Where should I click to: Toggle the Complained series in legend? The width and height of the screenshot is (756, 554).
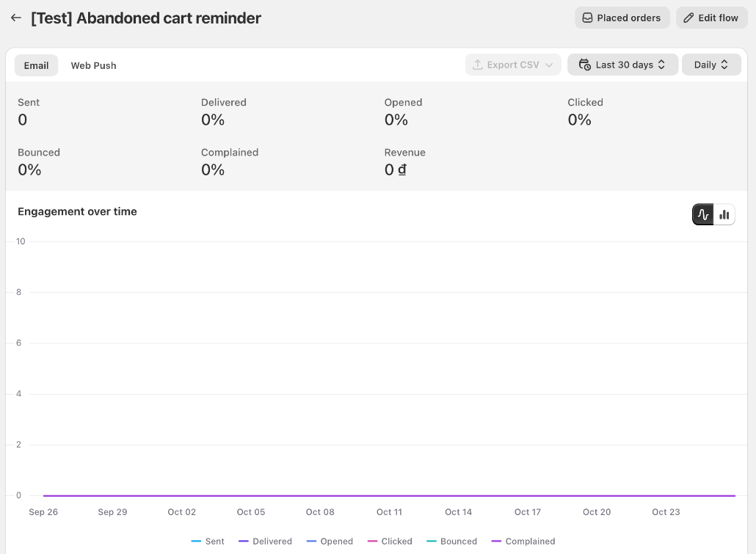pyautogui.click(x=523, y=542)
